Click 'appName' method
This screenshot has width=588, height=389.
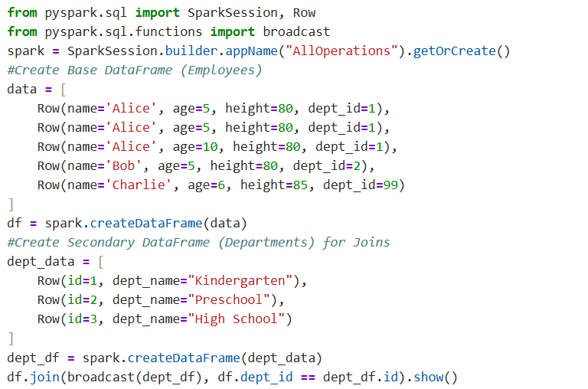(x=251, y=51)
